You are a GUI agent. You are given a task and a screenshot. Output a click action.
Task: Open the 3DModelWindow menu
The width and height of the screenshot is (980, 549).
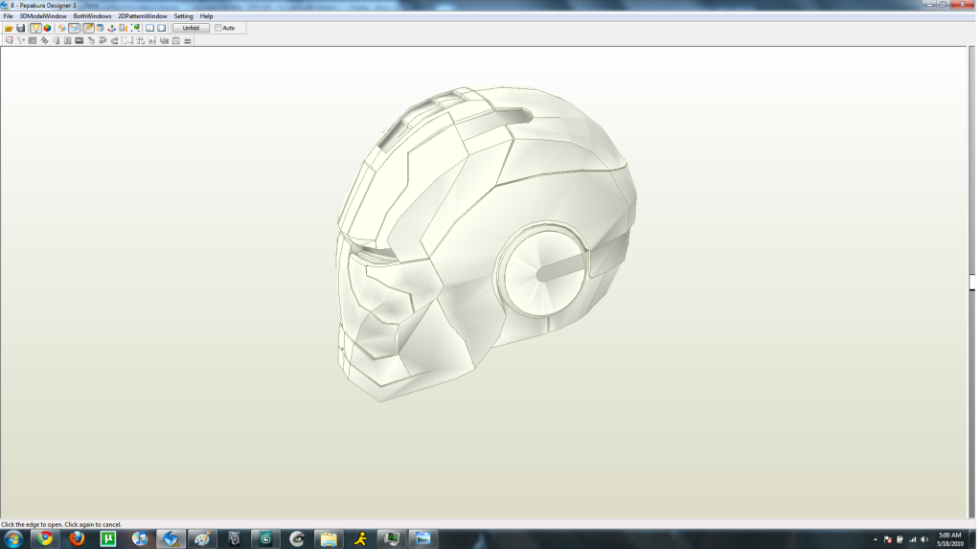coord(43,16)
